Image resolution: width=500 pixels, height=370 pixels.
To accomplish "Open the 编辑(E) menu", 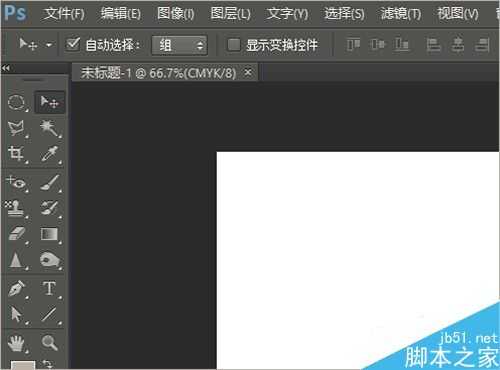I will pyautogui.click(x=121, y=13).
